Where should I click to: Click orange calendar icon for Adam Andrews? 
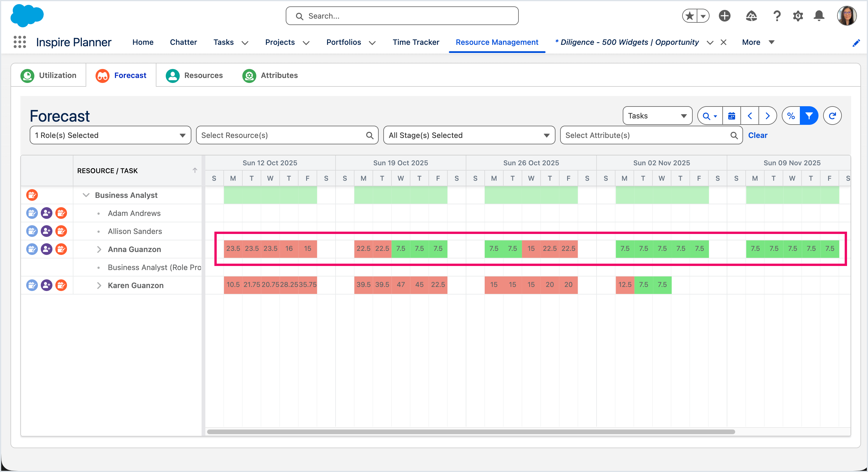click(61, 213)
